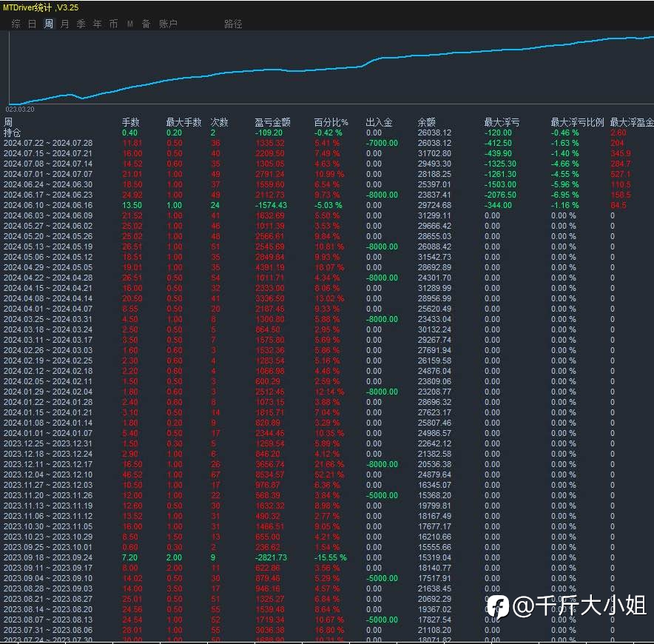Select week row 2024.05.13 ~ 2024.05.19
This screenshot has width=654, height=644.
coord(327,246)
